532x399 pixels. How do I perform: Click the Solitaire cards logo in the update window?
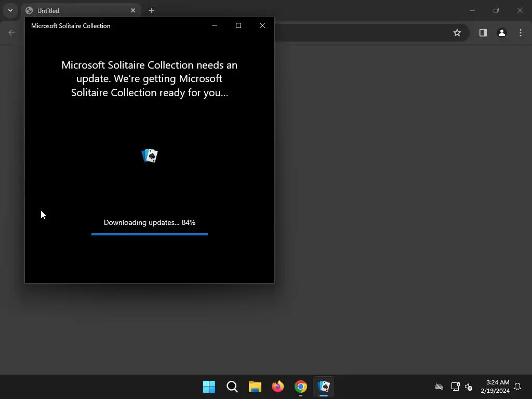(150, 156)
